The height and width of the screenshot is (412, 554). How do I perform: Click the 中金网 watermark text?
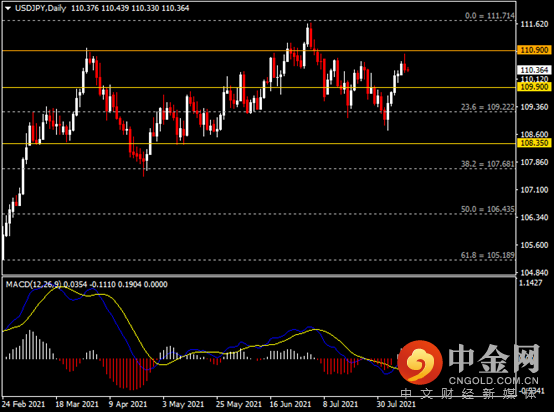(494, 359)
